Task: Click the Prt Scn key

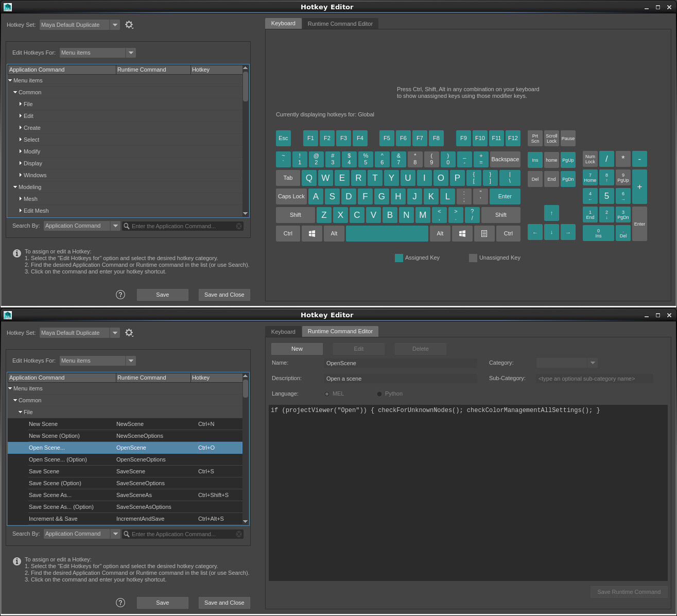Action: coord(535,138)
